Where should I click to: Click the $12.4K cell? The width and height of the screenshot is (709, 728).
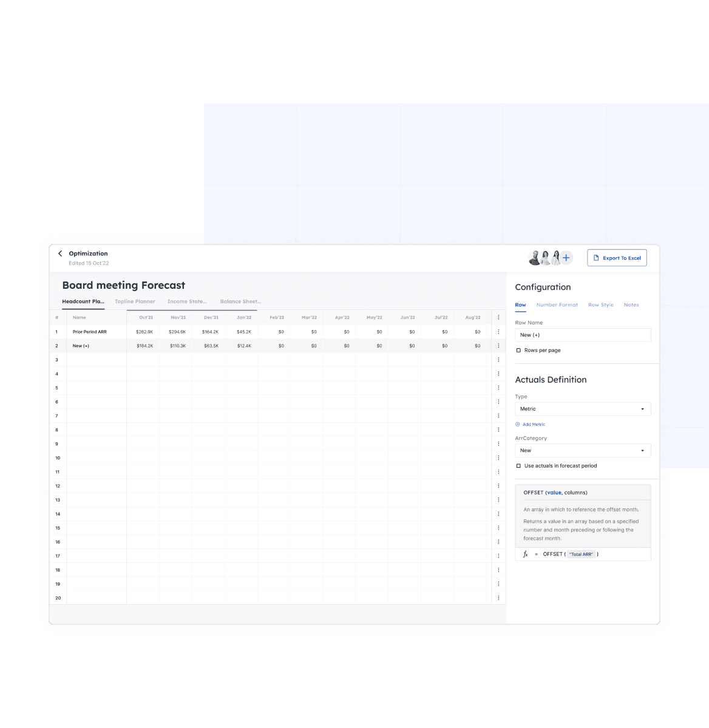[244, 346]
